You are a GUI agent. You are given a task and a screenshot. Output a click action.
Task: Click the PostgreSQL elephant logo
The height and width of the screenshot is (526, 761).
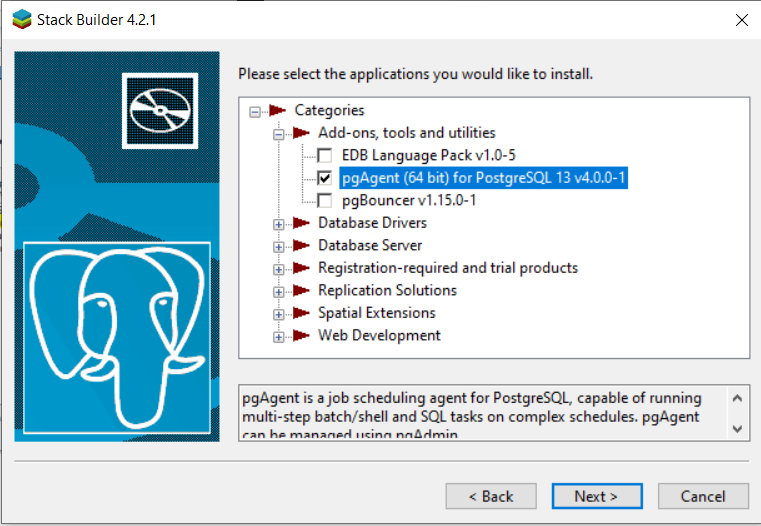(x=117, y=338)
